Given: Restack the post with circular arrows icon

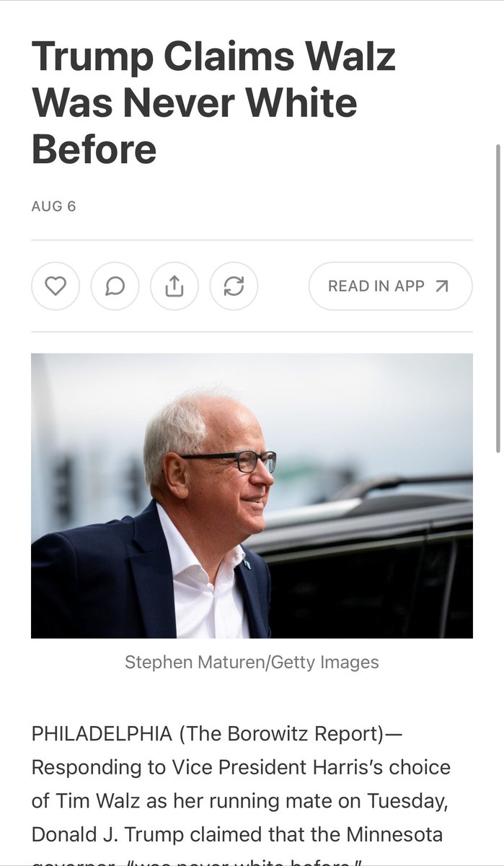Looking at the screenshot, I should (234, 287).
